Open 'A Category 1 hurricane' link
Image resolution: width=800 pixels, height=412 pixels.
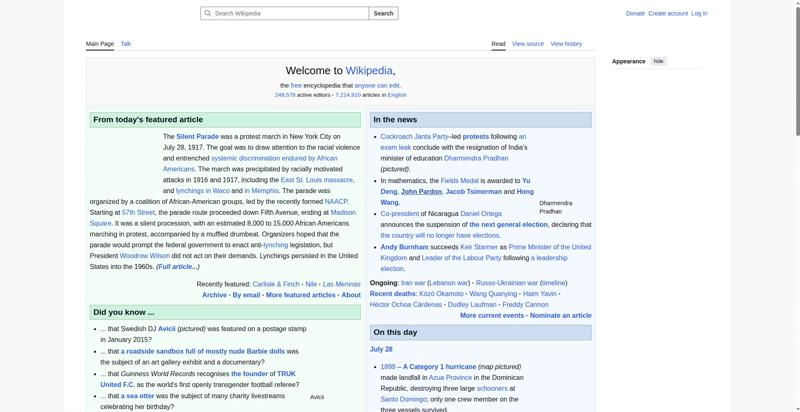[x=439, y=367]
